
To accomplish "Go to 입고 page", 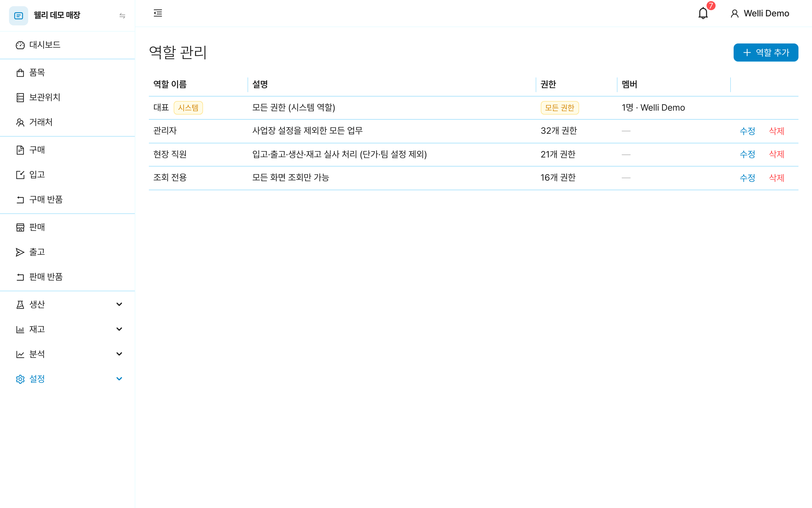I will [67, 175].
